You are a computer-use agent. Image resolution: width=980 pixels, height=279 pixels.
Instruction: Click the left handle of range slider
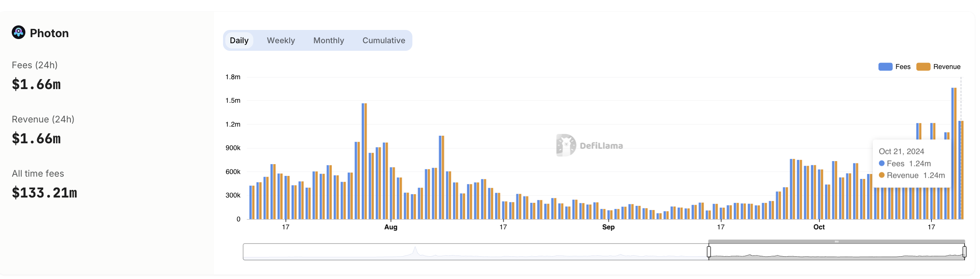[x=709, y=252]
